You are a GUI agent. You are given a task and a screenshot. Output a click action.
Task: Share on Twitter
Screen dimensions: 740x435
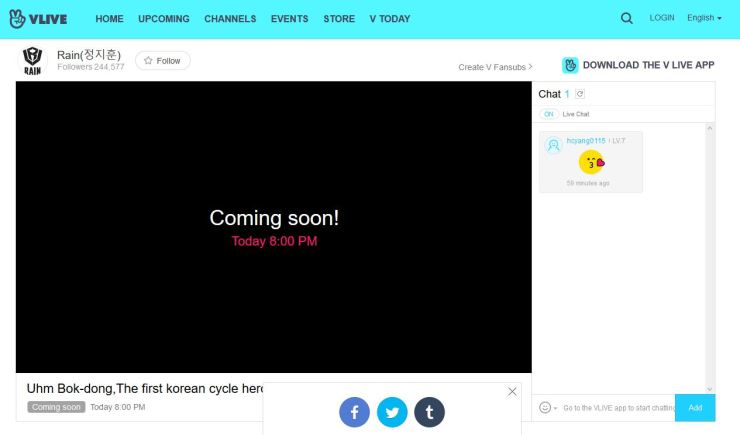coord(392,412)
